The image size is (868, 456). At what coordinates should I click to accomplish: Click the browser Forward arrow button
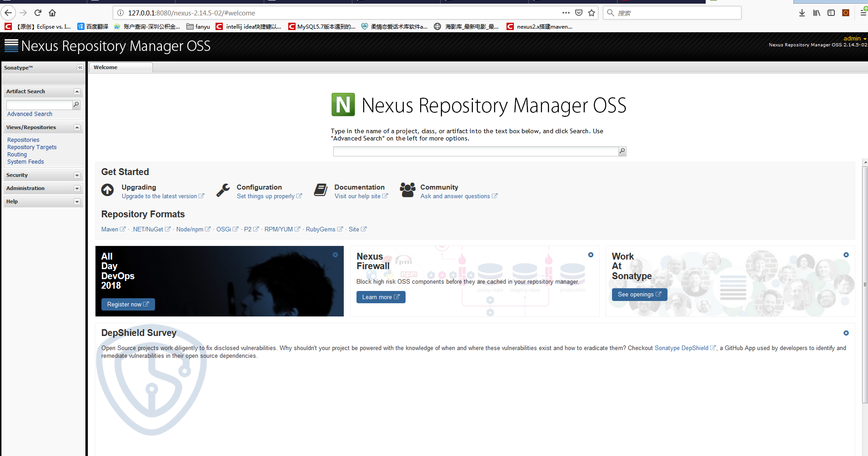pos(23,13)
